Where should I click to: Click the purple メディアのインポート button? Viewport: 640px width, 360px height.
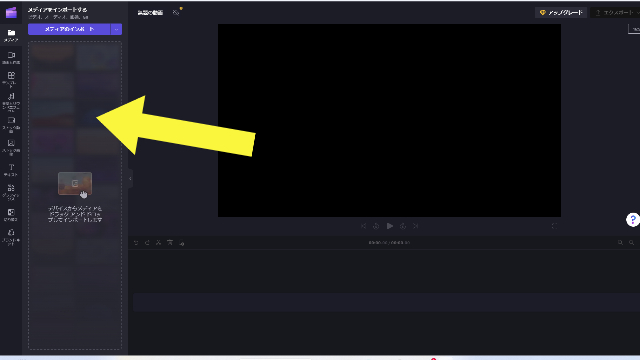point(69,29)
